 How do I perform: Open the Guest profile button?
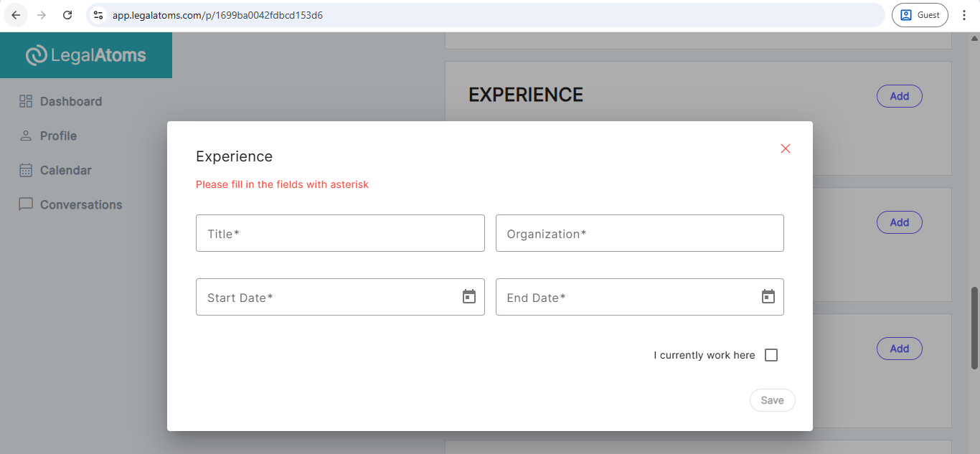tap(920, 14)
